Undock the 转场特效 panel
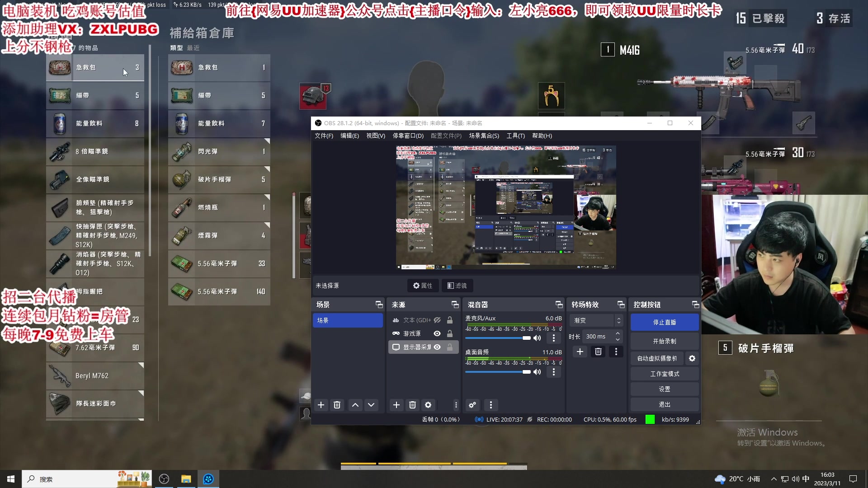 click(621, 305)
